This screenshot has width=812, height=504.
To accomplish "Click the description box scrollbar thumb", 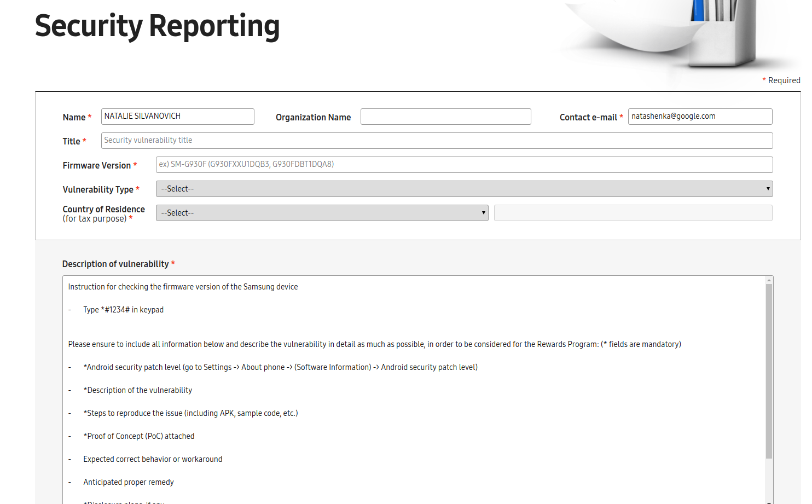I will point(769,372).
